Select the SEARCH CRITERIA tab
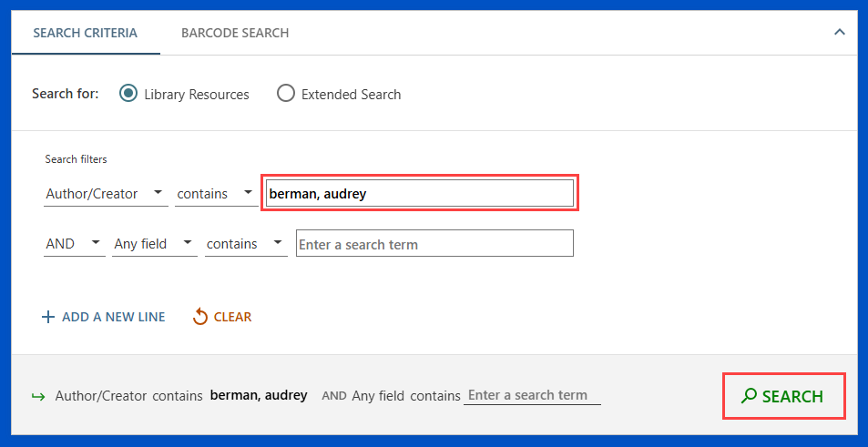The height and width of the screenshot is (447, 868). [x=85, y=33]
